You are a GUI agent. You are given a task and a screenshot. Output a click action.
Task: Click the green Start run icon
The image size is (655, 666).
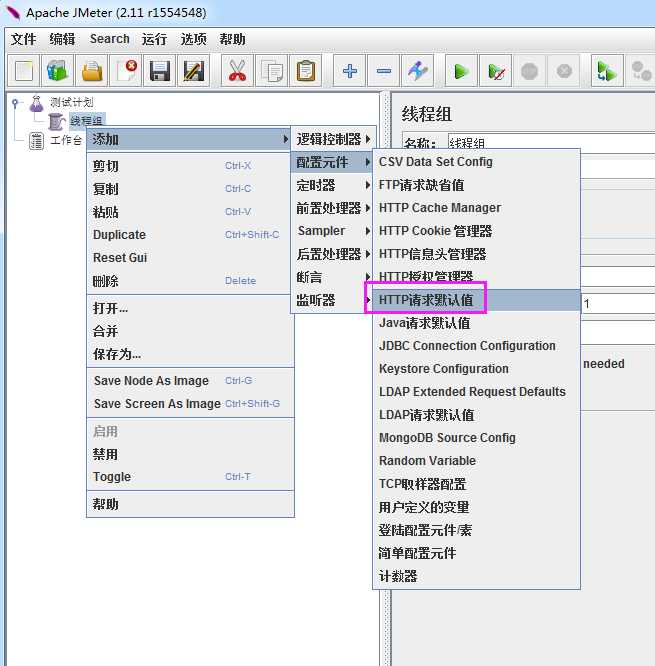coord(461,71)
